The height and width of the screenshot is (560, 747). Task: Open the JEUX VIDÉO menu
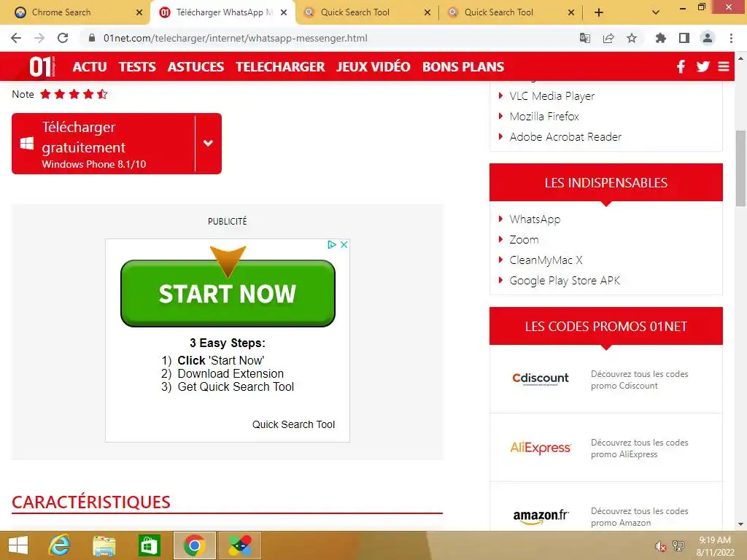(x=373, y=66)
